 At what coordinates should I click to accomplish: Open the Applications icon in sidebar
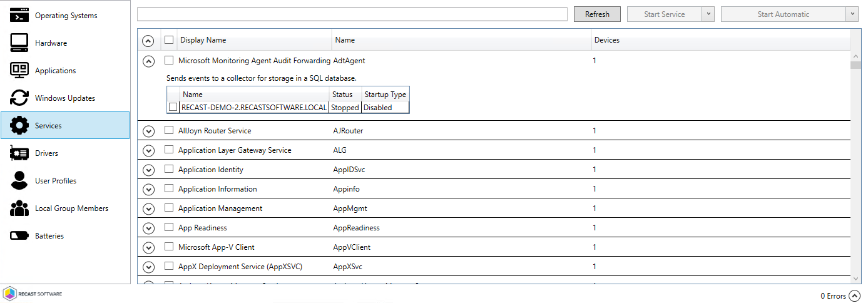pyautogui.click(x=19, y=70)
